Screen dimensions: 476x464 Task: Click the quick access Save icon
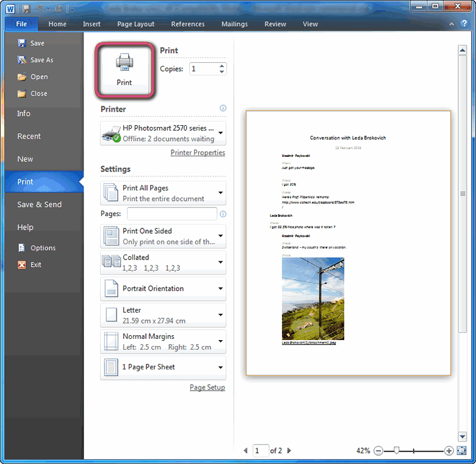click(26, 9)
